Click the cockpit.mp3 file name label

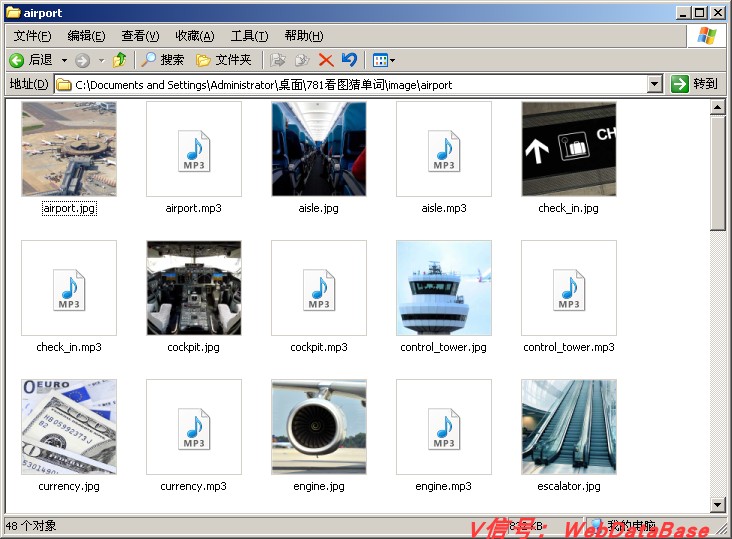[x=319, y=347]
